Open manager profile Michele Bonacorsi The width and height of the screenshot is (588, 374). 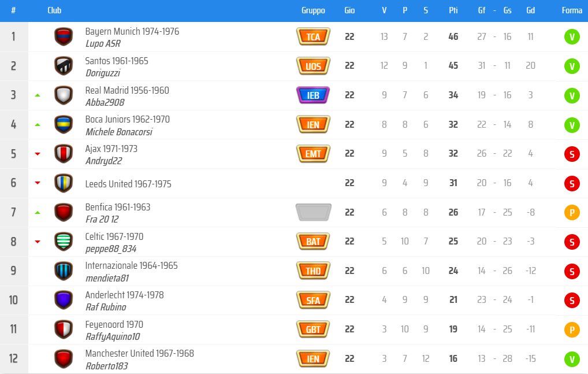119,132
